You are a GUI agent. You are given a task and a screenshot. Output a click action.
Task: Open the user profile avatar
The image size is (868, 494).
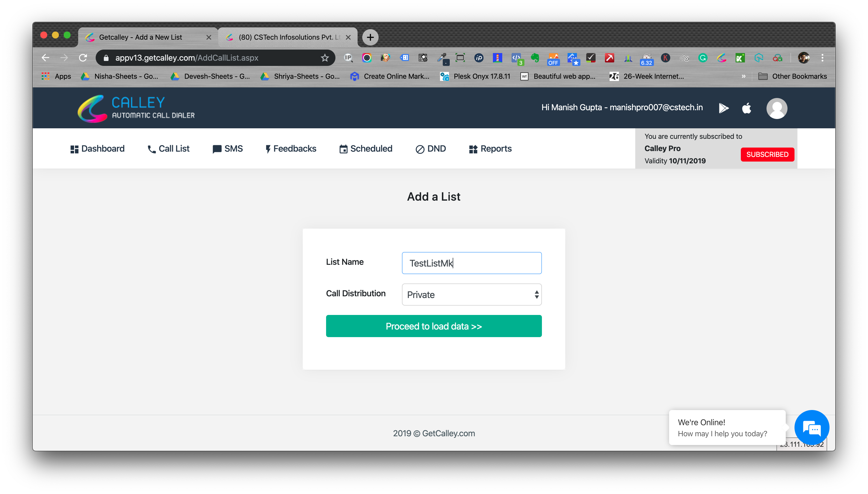[776, 108]
